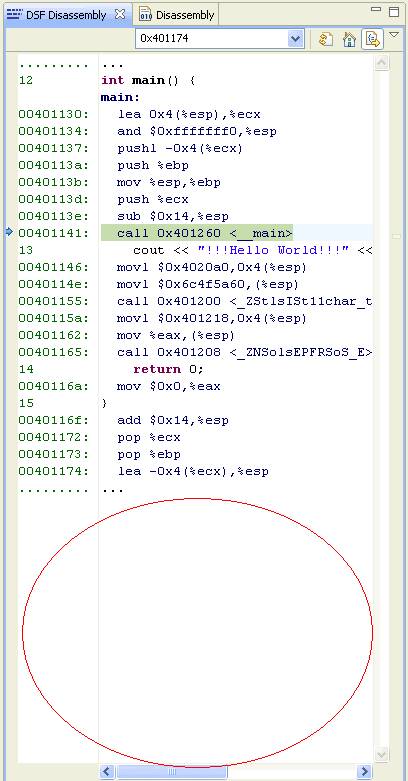Select the DSF Disassembly tab

tap(58, 15)
